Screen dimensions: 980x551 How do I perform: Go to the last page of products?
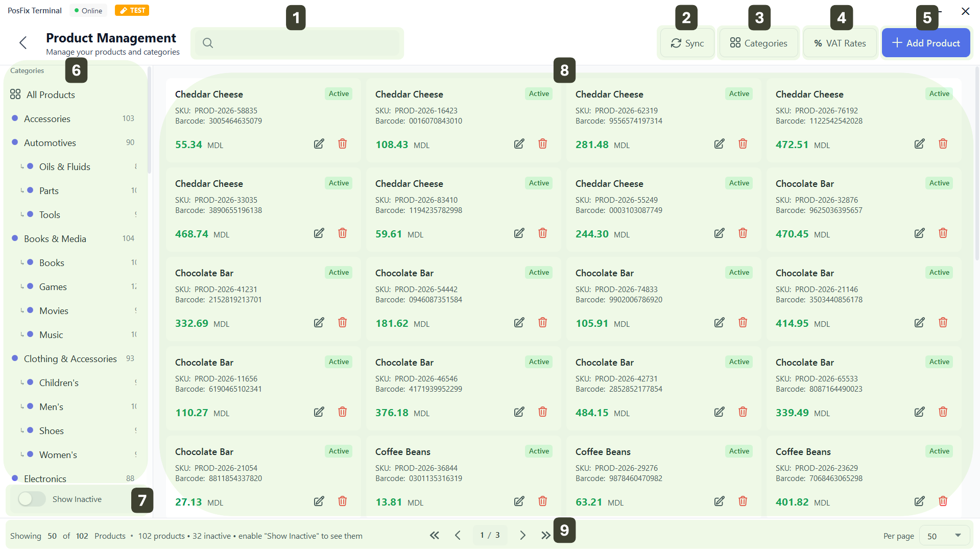coord(545,535)
